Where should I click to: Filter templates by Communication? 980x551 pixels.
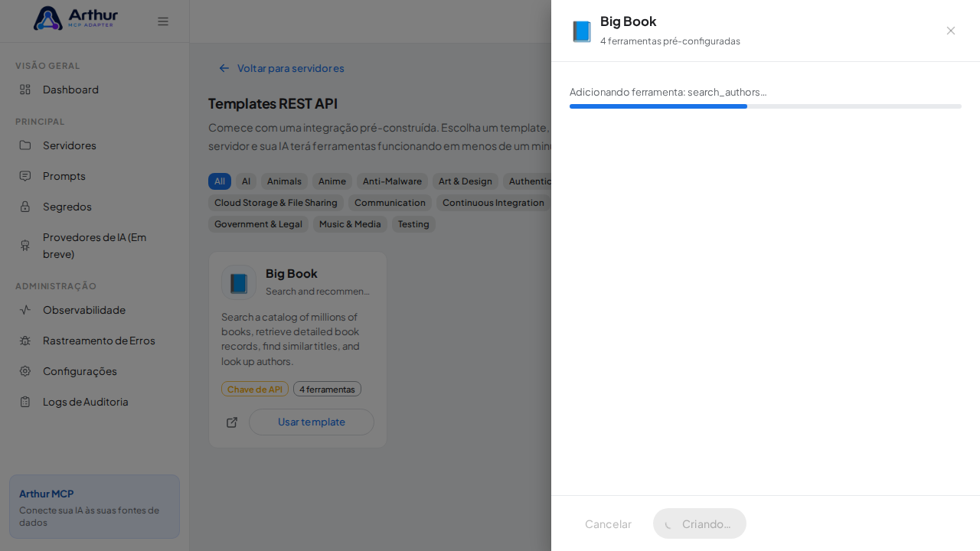click(x=390, y=203)
